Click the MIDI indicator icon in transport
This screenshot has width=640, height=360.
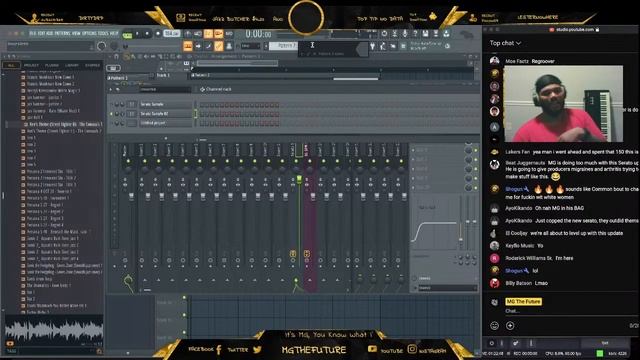coord(229,33)
